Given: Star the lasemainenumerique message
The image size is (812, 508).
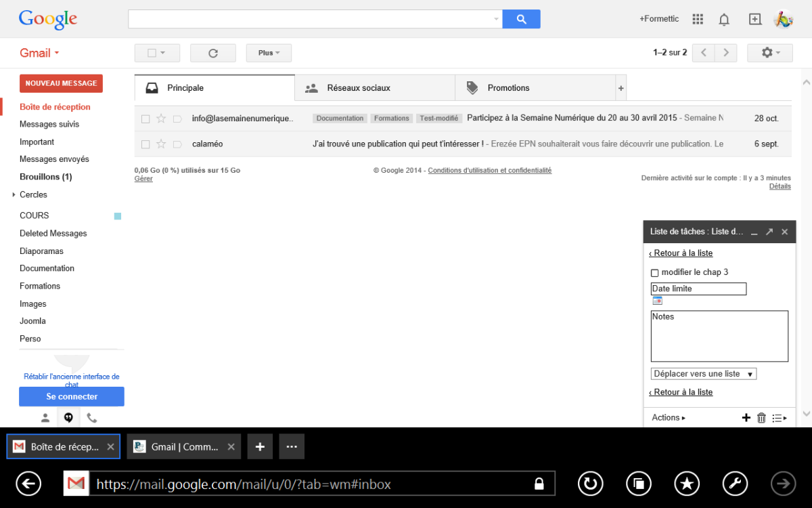Looking at the screenshot, I should coord(161,119).
